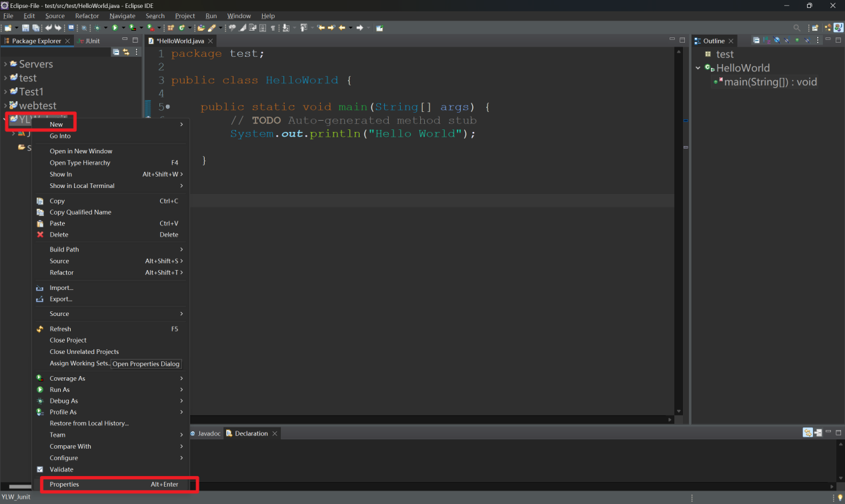Image resolution: width=845 pixels, height=504 pixels.
Task: Click the Open Perspective icon
Action: 815,27
